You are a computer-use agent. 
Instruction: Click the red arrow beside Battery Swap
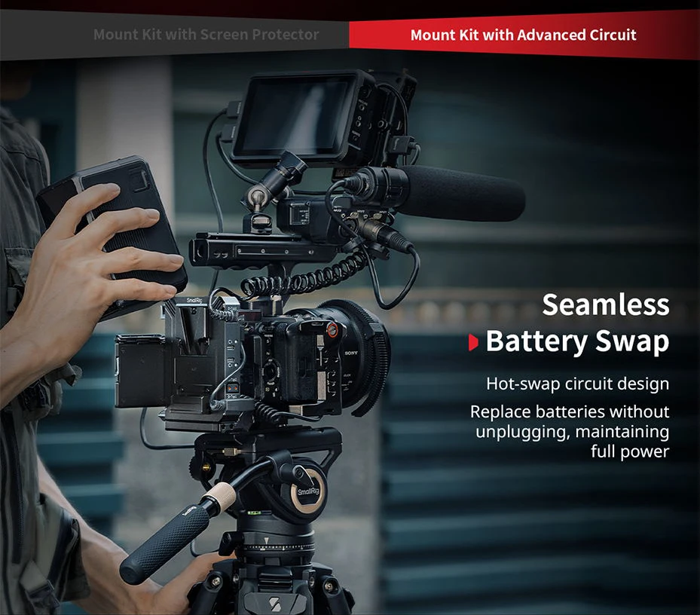pos(473,343)
